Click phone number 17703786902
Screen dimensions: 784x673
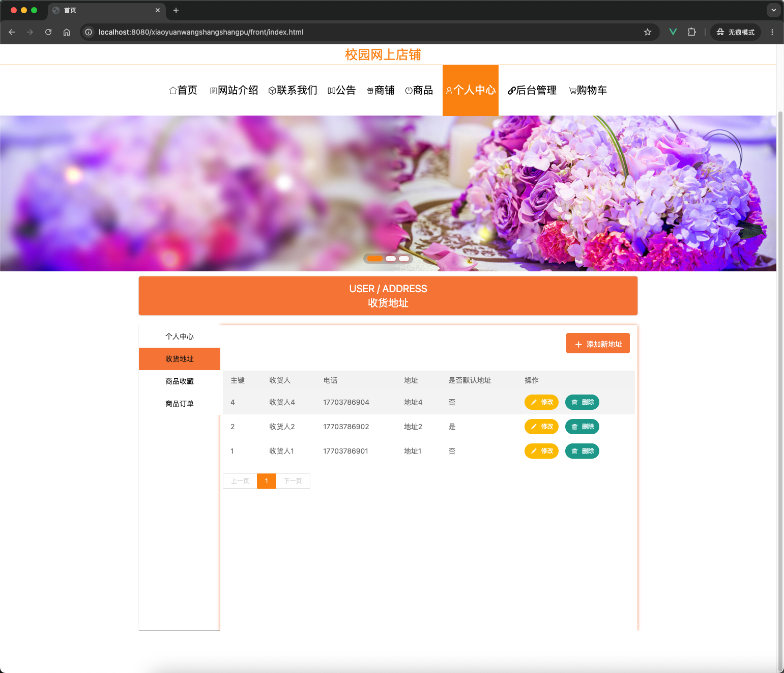click(346, 427)
